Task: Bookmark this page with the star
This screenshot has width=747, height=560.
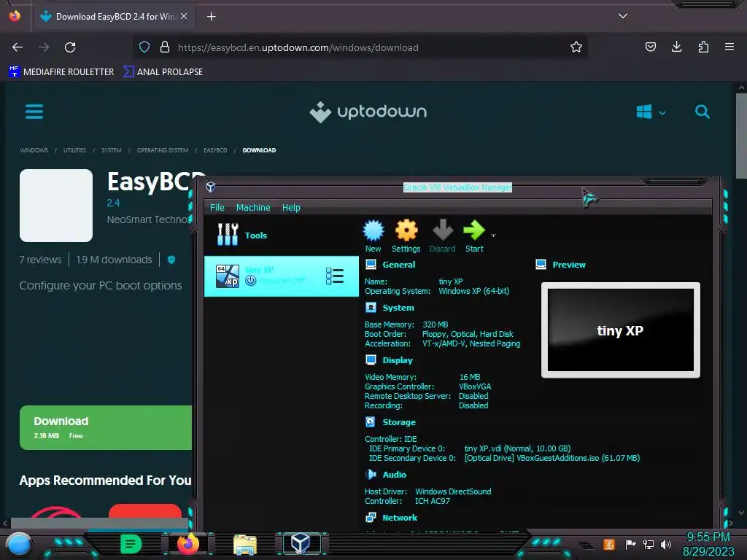Action: point(576,47)
